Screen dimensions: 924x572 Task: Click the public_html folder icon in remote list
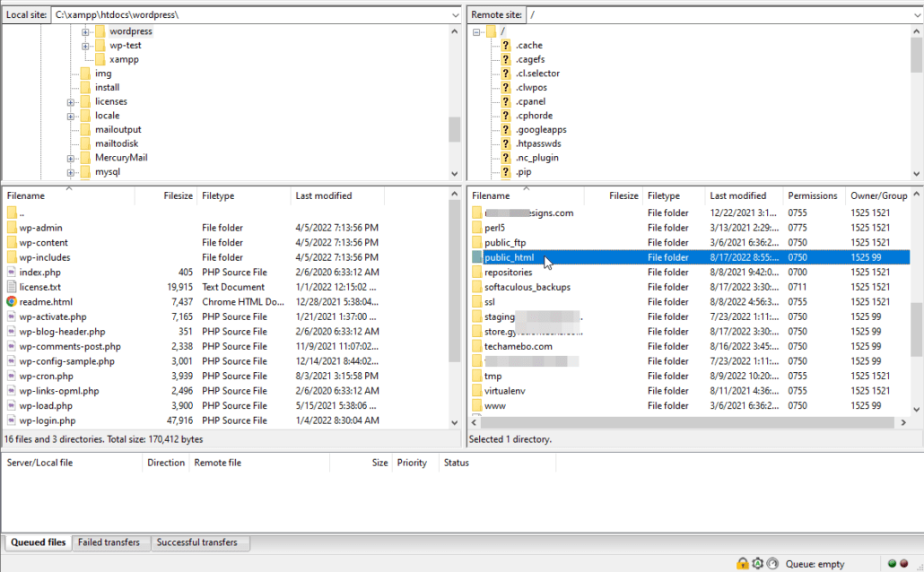click(x=476, y=257)
